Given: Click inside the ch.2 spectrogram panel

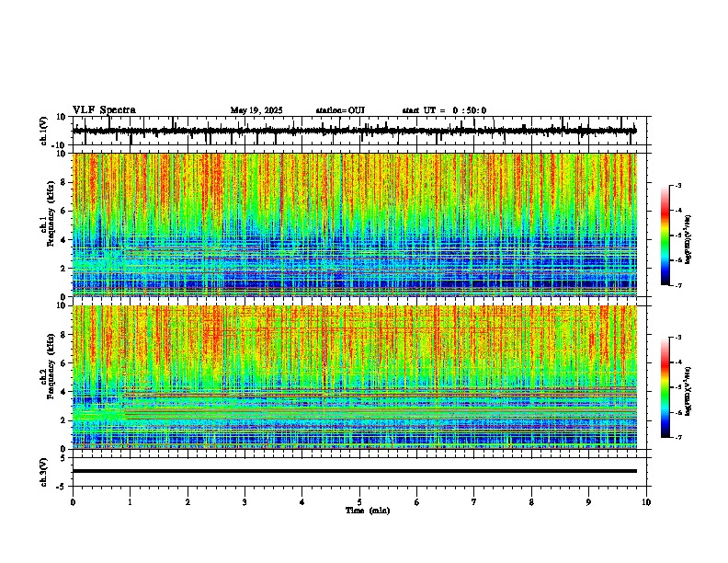Looking at the screenshot, I should [x=354, y=377].
